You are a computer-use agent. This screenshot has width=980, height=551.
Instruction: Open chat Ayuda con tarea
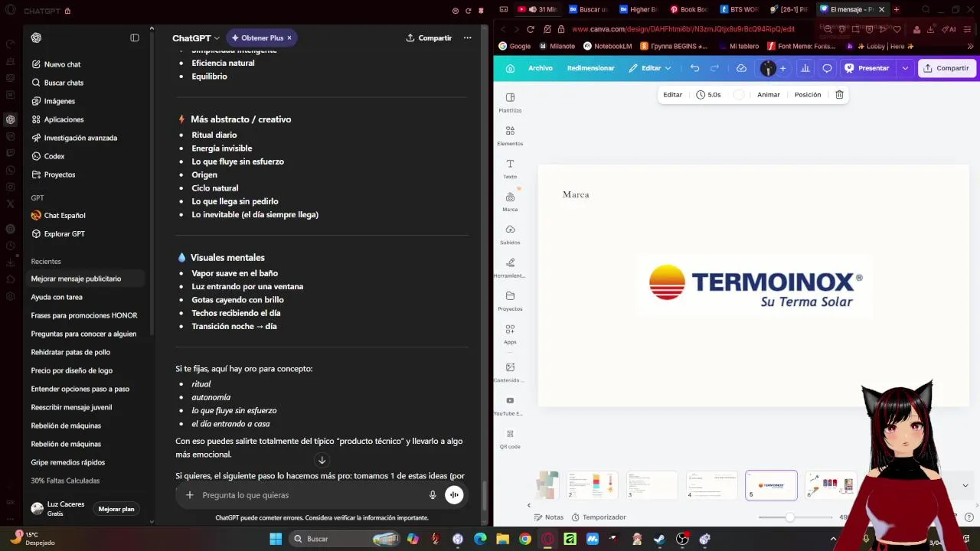pyautogui.click(x=57, y=297)
